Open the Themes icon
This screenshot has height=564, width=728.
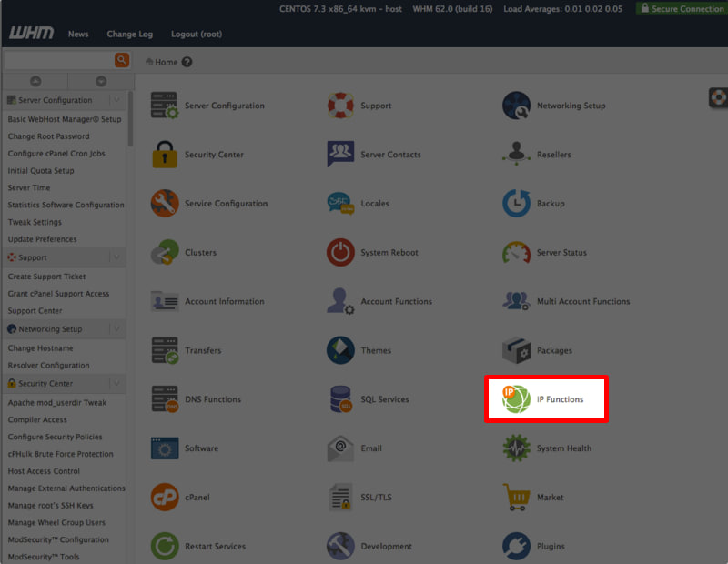point(340,350)
